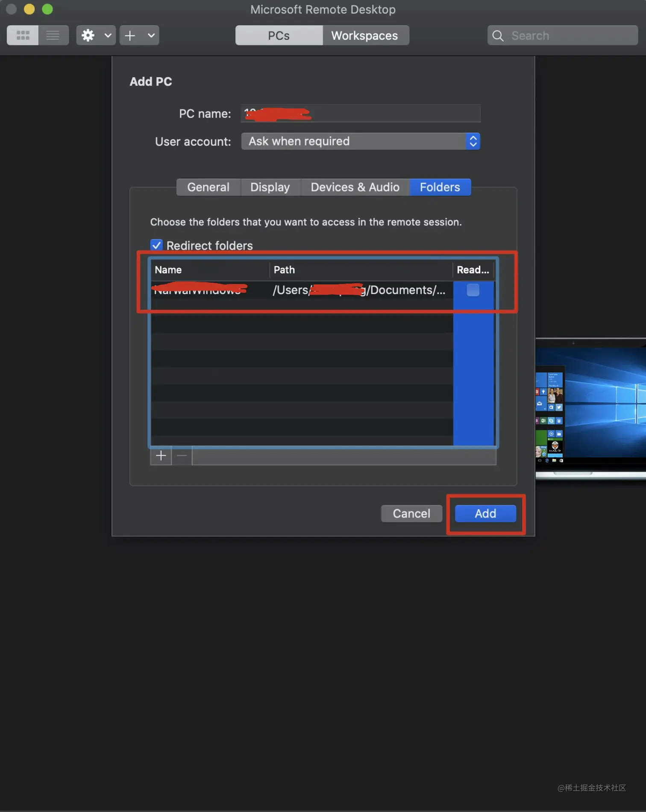Switch to list view icon
This screenshot has height=812, width=646.
53,35
